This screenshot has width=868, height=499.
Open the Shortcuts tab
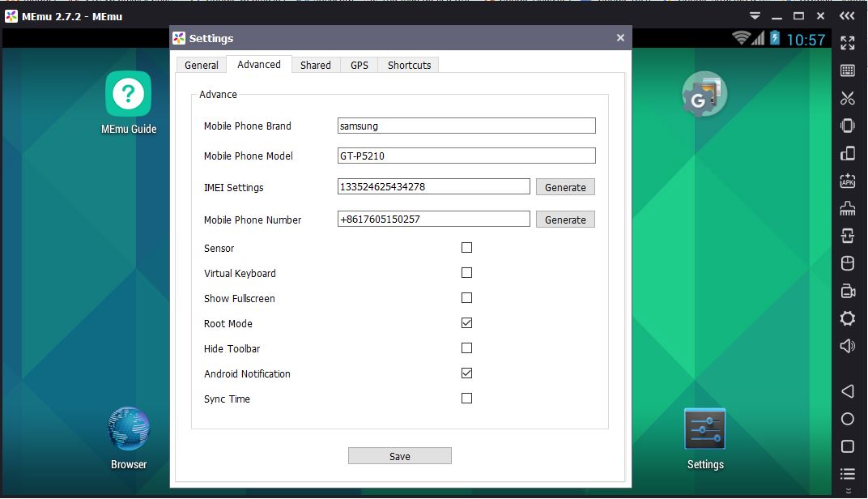coord(409,65)
